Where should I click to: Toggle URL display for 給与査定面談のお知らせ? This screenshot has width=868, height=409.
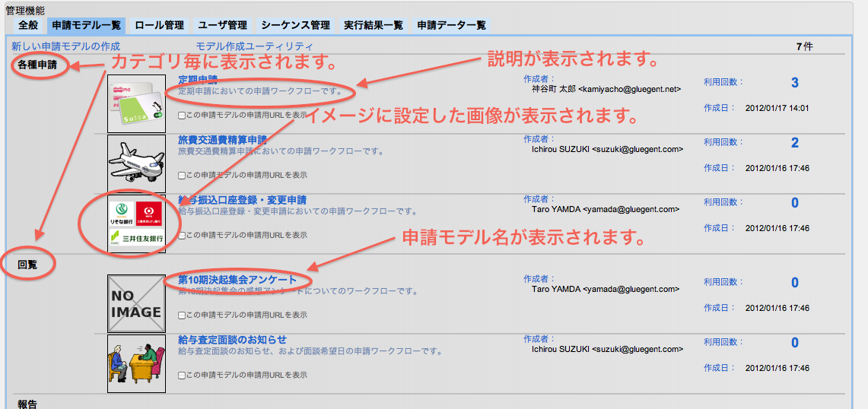pyautogui.click(x=182, y=376)
